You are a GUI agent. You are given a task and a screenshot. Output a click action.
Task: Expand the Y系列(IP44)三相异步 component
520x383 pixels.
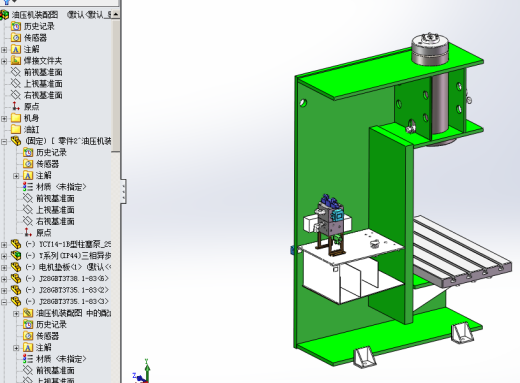coord(4,256)
